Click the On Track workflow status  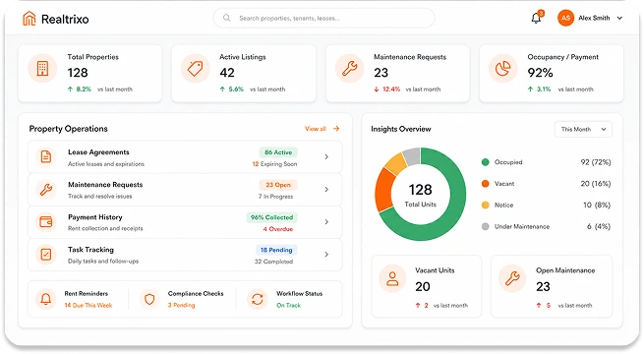(288, 305)
